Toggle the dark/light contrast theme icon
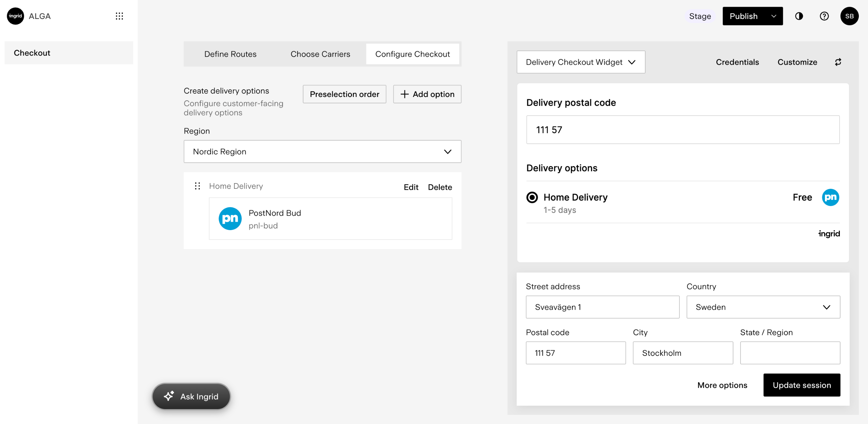The image size is (868, 424). click(x=799, y=16)
